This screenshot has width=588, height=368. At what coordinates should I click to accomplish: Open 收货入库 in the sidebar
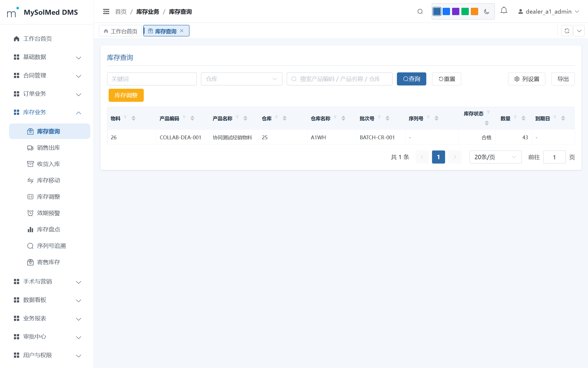pos(50,164)
